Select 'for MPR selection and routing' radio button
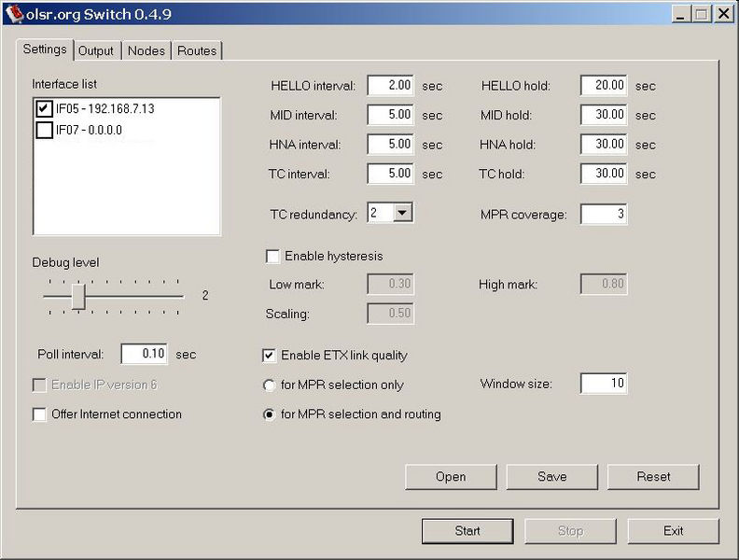 point(269,414)
